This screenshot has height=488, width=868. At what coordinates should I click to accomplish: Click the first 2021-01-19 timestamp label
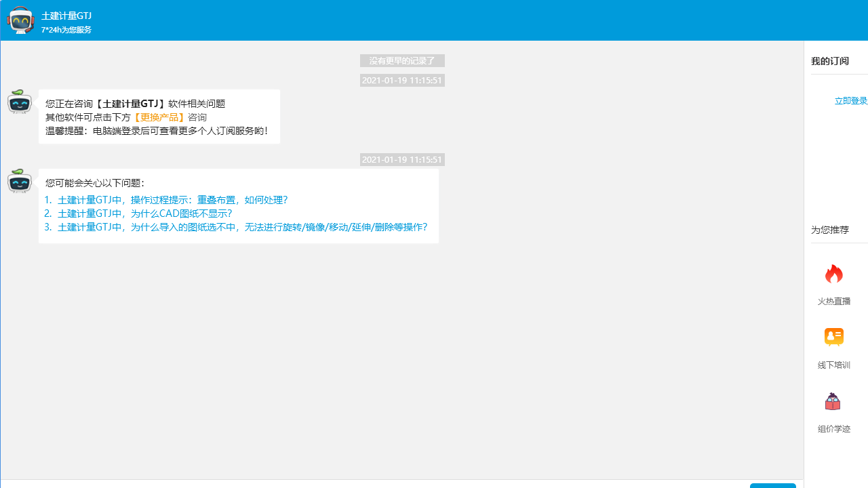(x=402, y=80)
